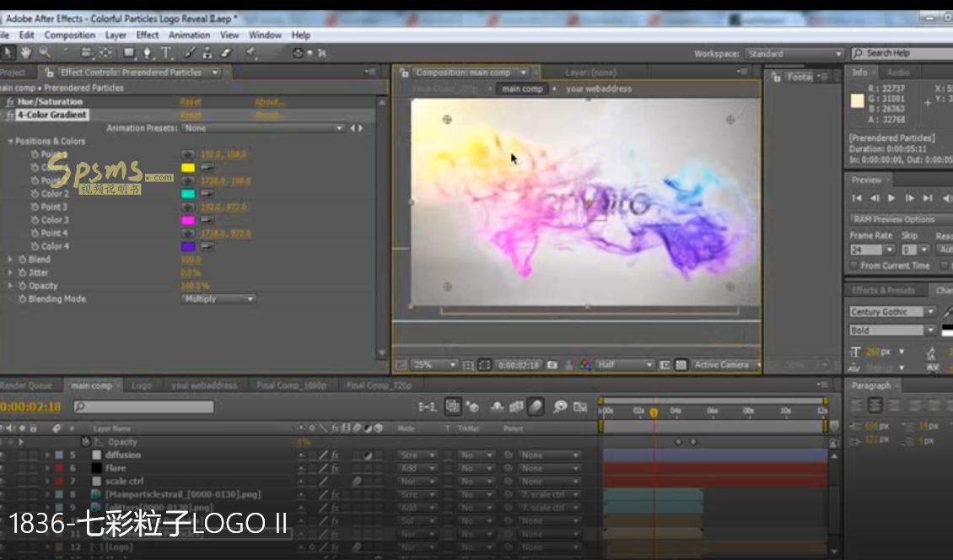Open the Effect menu

pyautogui.click(x=147, y=35)
